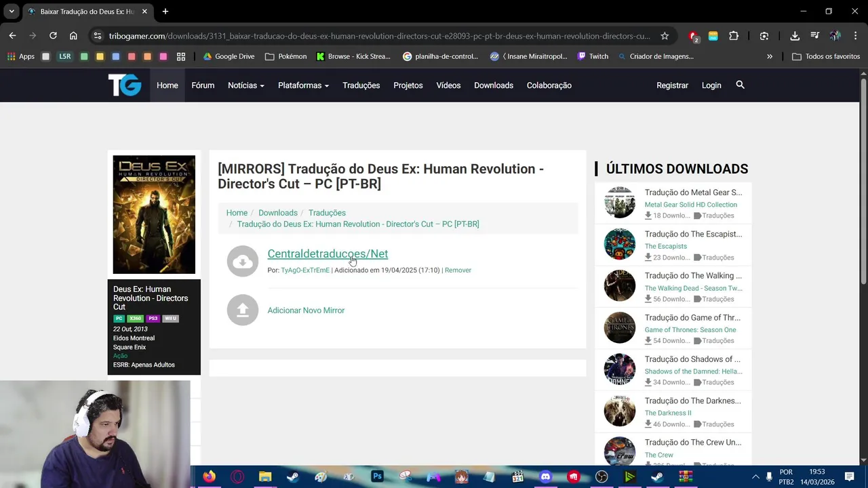Click the Deus Ex cover art thumbnail
868x488 pixels.
tap(154, 215)
